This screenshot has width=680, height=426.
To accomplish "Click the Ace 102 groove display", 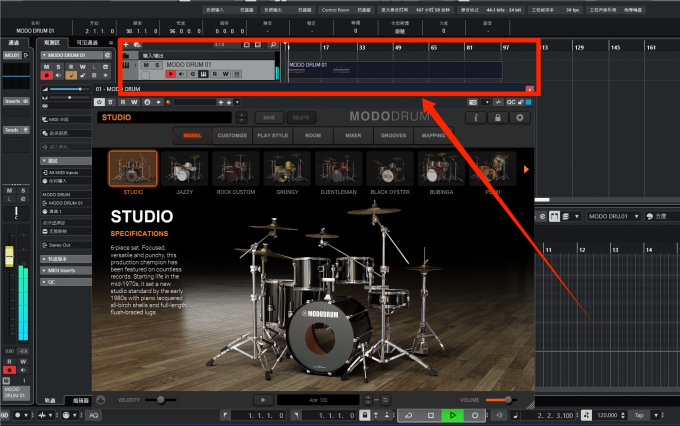I will tap(318, 400).
